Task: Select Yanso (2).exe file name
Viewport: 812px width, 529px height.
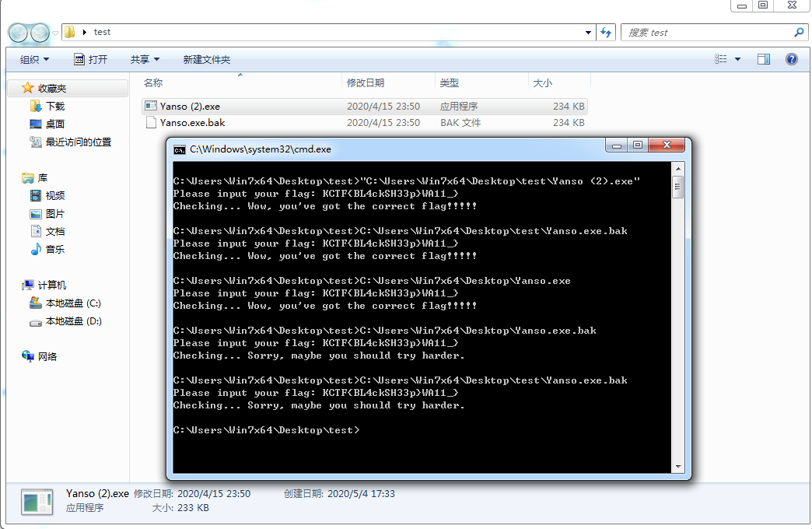Action: 190,107
